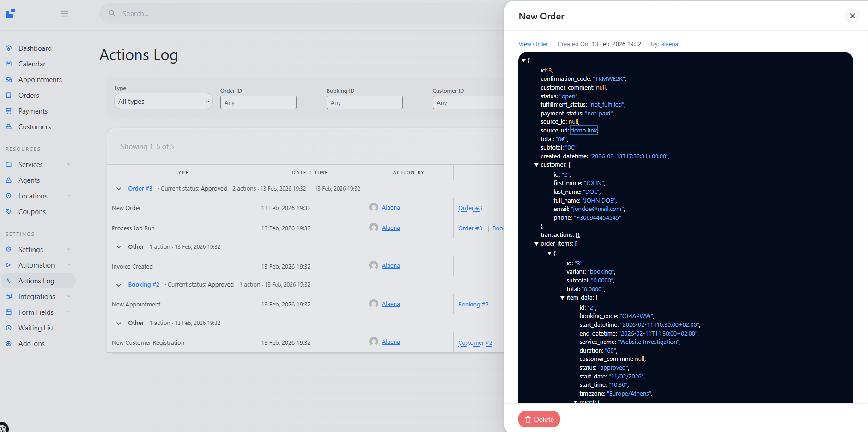Click the Coupons tag icon

[9, 212]
